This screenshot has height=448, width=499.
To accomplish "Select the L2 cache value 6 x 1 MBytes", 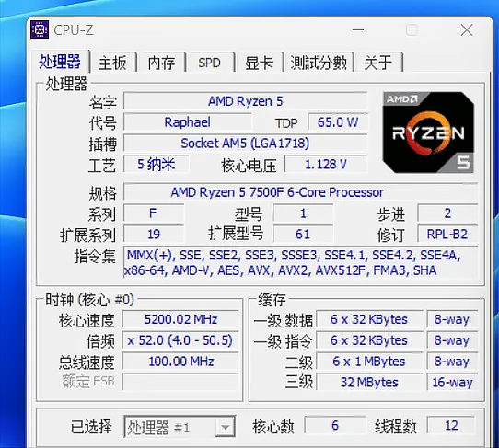I will point(369,362).
